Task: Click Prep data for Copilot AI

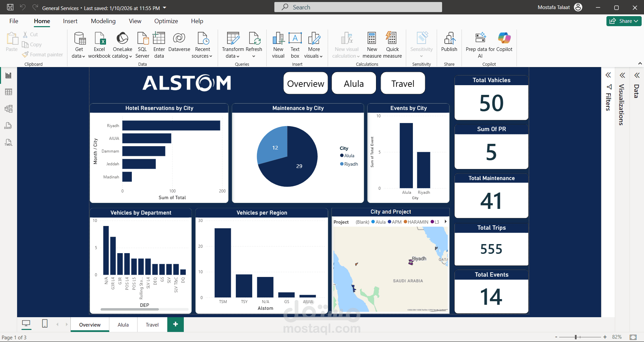Action: click(x=481, y=45)
